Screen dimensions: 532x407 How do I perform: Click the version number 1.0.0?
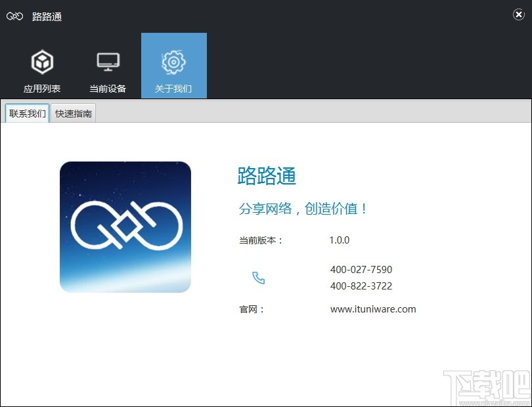click(339, 240)
